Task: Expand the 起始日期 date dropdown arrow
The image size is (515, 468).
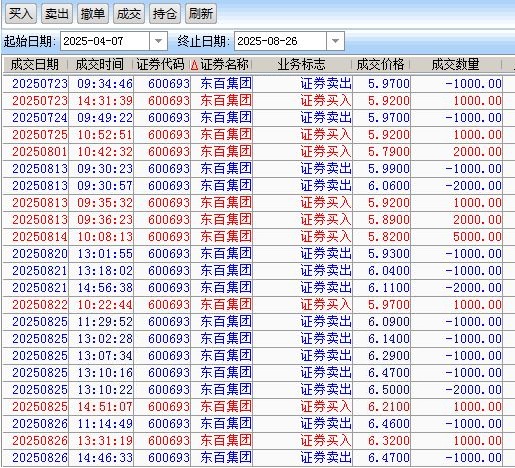Action: point(158,41)
